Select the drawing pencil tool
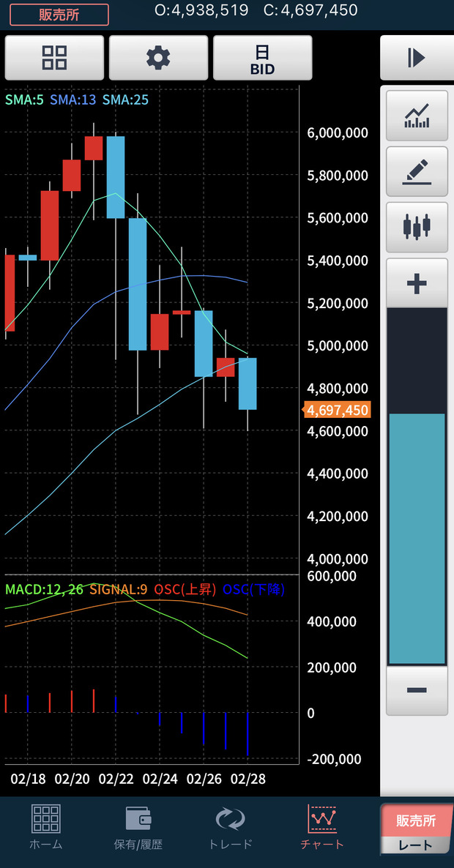 coord(417,171)
